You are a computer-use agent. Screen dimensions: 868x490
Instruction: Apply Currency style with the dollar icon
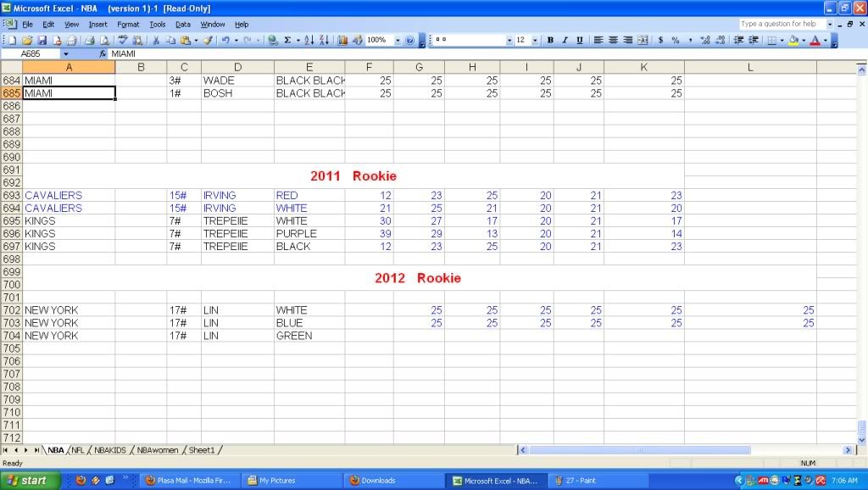tap(660, 40)
